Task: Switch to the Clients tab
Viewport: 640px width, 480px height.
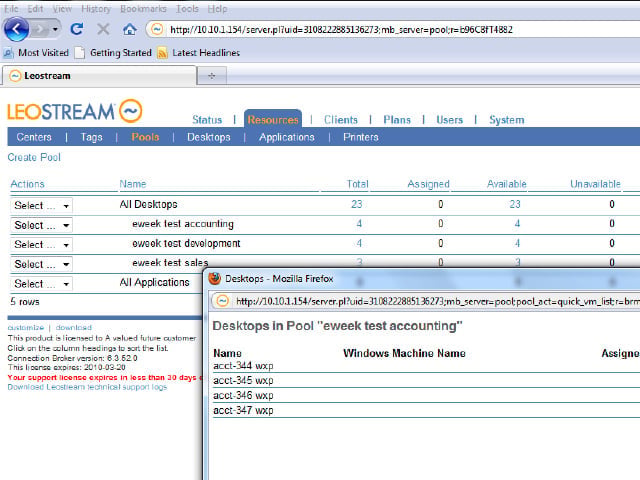Action: click(341, 120)
